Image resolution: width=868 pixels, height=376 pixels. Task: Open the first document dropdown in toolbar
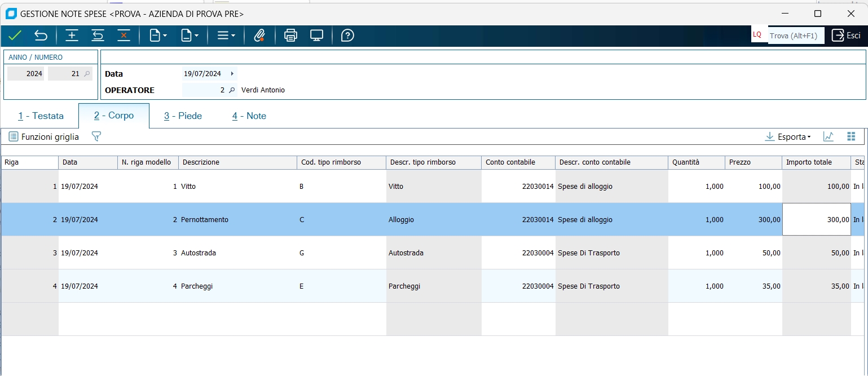tap(158, 36)
